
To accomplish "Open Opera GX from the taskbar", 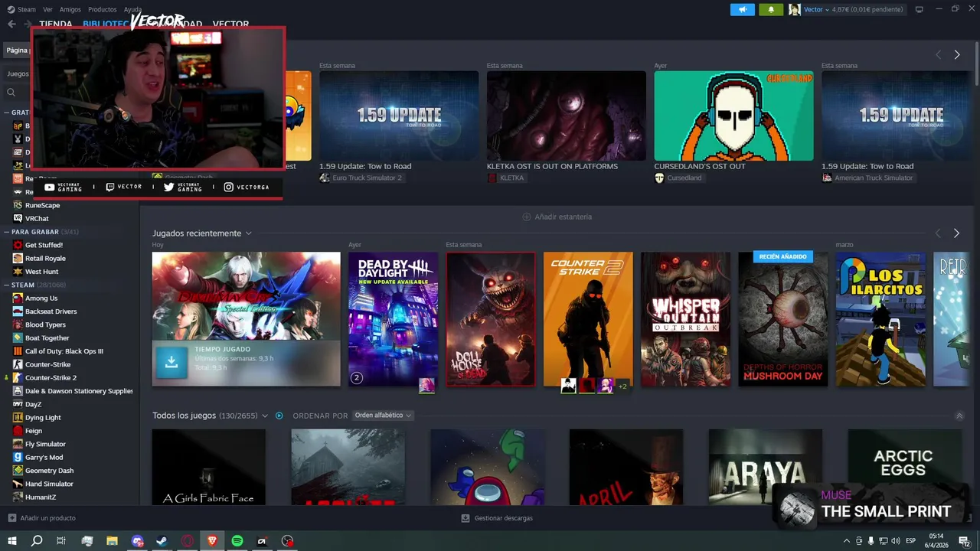I will pyautogui.click(x=187, y=541).
